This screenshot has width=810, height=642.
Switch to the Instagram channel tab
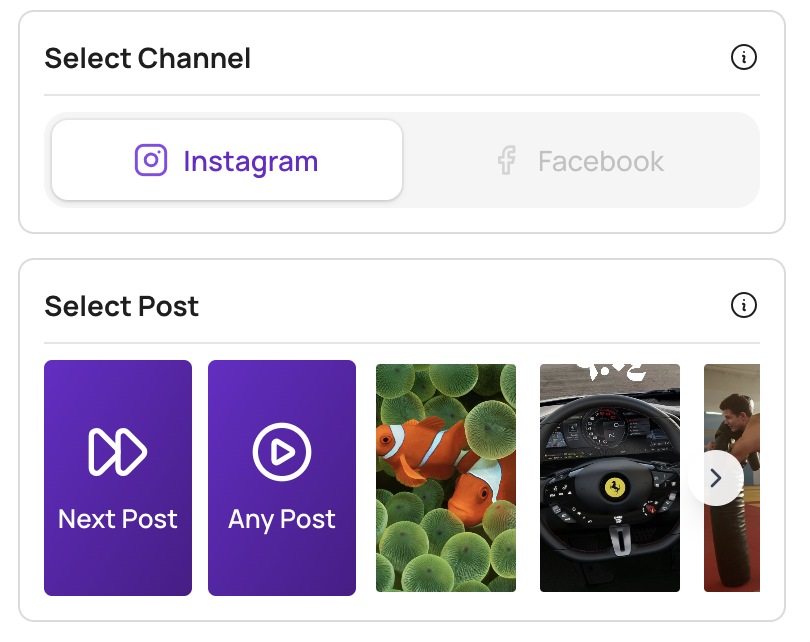coord(227,160)
